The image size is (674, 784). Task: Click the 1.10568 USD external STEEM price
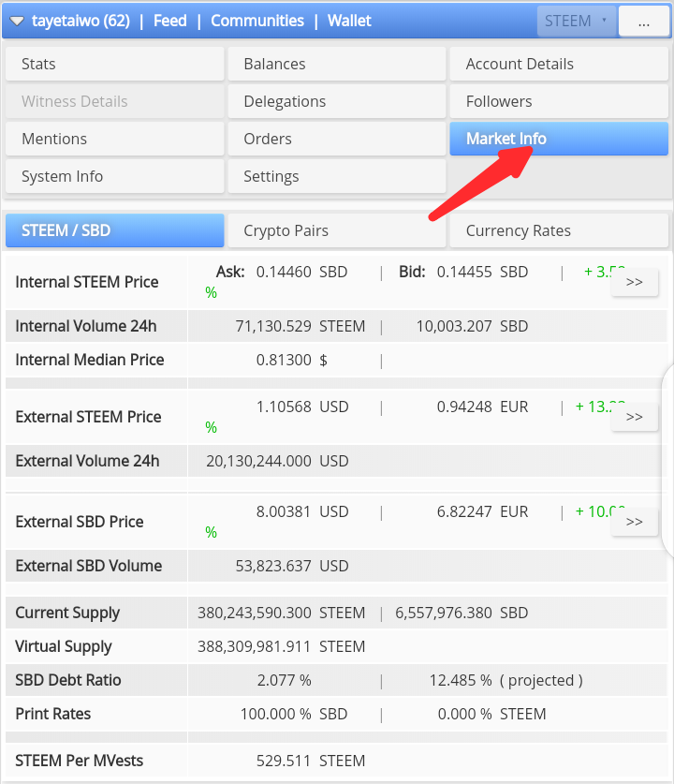(x=302, y=407)
